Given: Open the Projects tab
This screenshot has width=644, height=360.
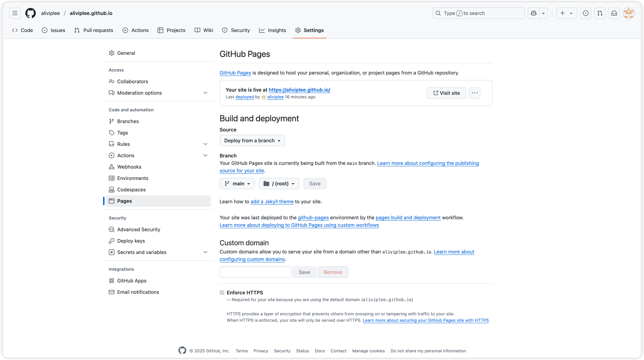Looking at the screenshot, I should point(171,30).
